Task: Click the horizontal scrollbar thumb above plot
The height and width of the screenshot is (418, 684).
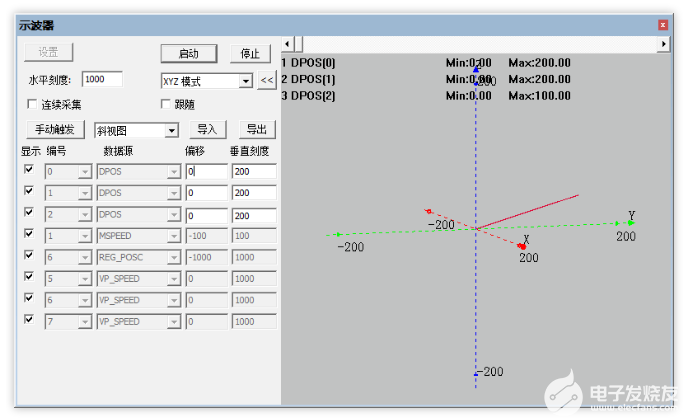Action: coord(298,44)
